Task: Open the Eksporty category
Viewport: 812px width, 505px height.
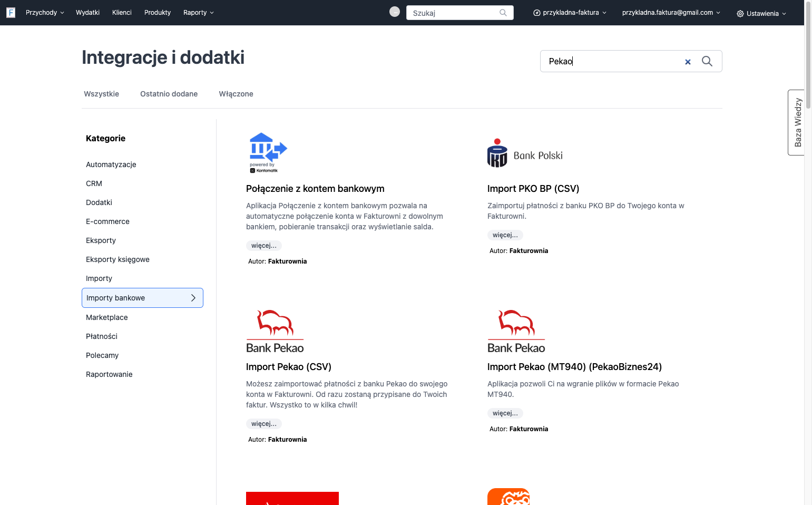Action: [x=101, y=240]
